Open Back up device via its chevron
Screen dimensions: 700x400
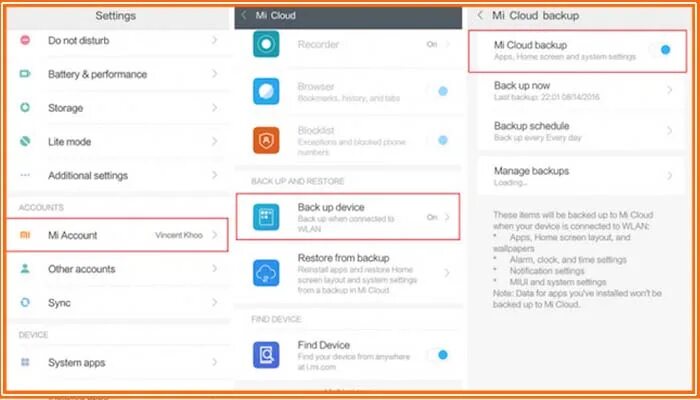[447, 217]
